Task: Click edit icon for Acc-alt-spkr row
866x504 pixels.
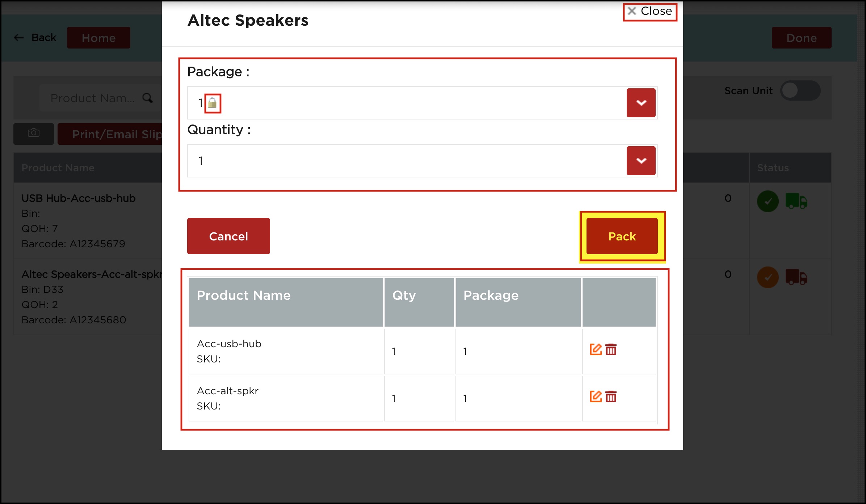Action: click(x=595, y=396)
